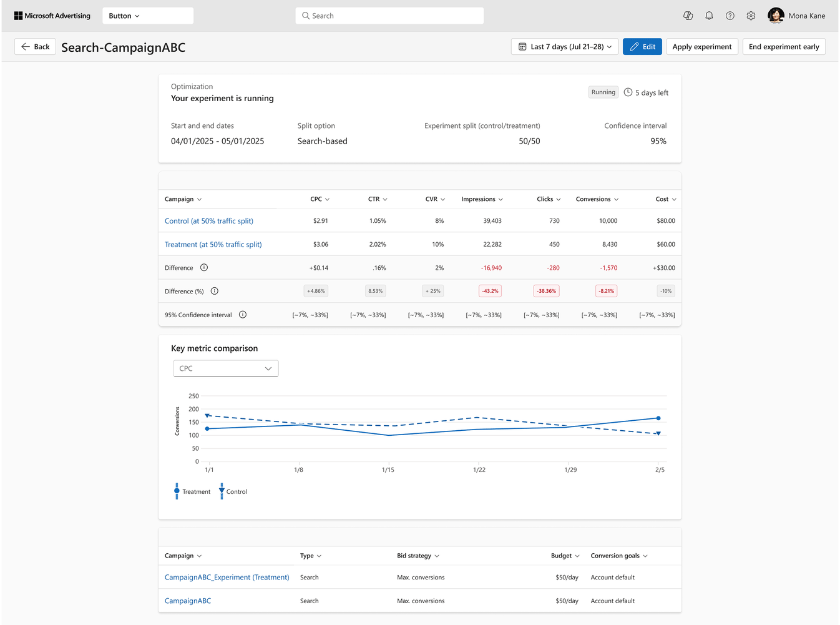Viewport: 840px width, 625px height.
Task: Open the Button dropdown in header
Action: 148,16
